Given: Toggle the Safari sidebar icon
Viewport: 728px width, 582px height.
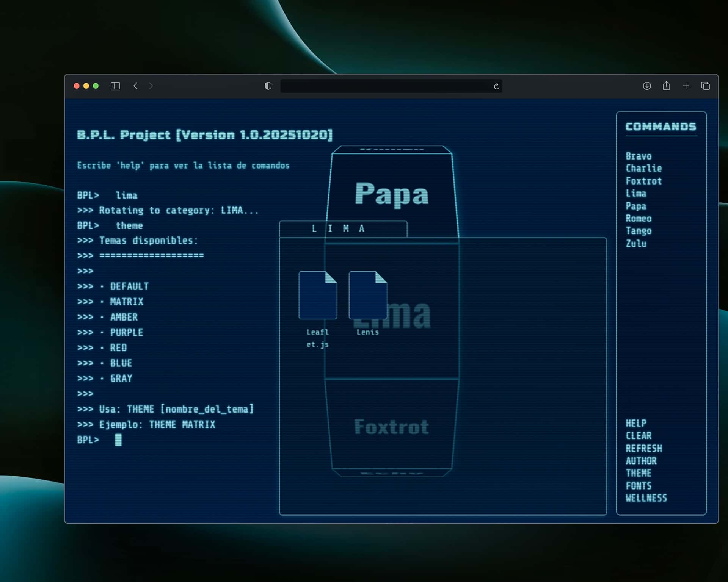Looking at the screenshot, I should click(115, 86).
